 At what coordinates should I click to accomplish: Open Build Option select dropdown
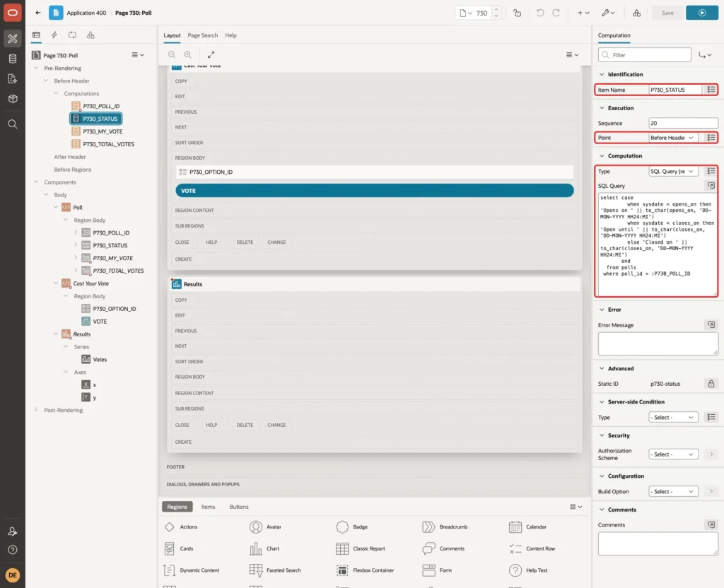(x=673, y=492)
